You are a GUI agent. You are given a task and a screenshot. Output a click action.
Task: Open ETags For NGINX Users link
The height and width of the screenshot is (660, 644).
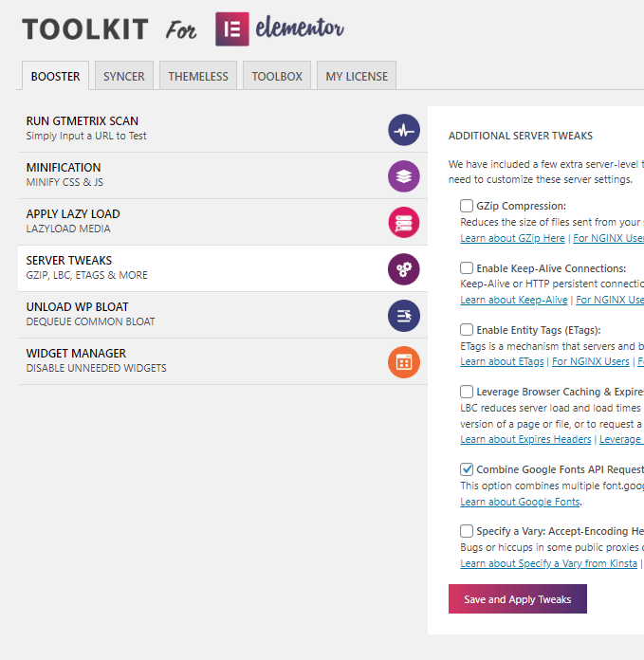[x=591, y=361]
